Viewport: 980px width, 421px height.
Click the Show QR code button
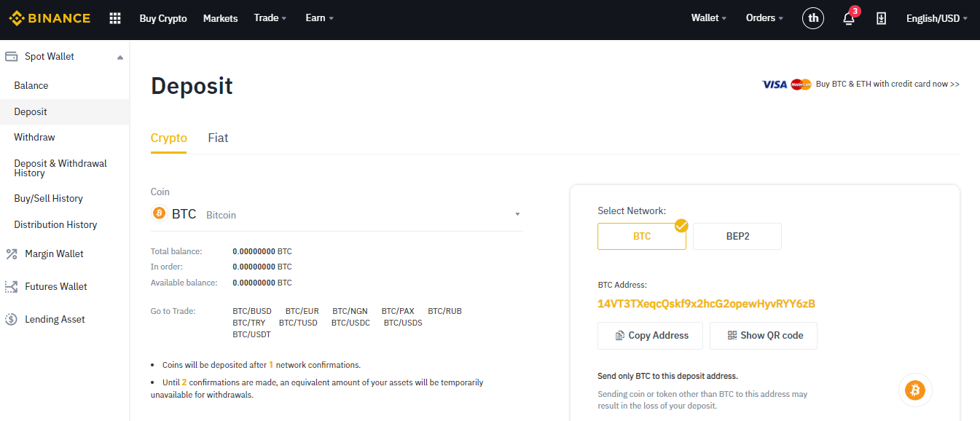coord(764,336)
